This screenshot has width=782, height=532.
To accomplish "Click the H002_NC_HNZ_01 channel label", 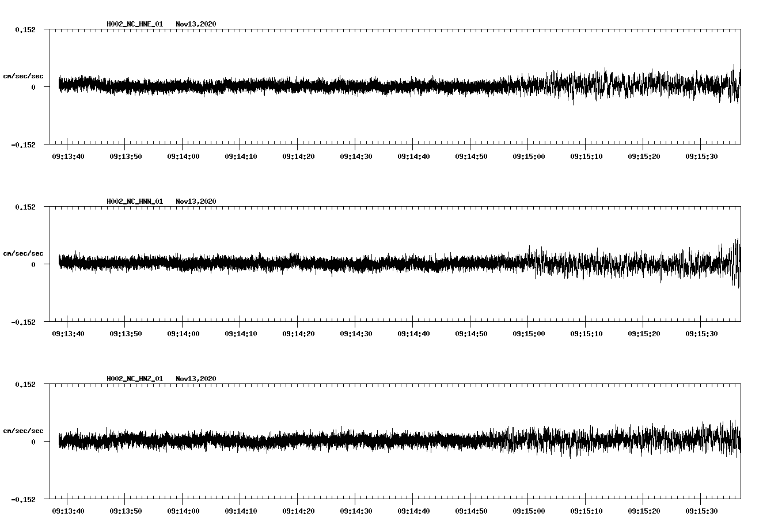I will tap(134, 378).
